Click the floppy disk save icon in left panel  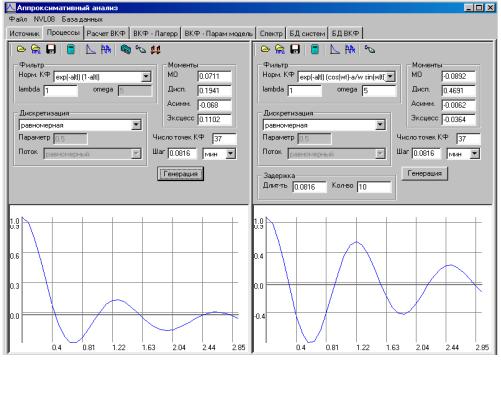(51, 49)
